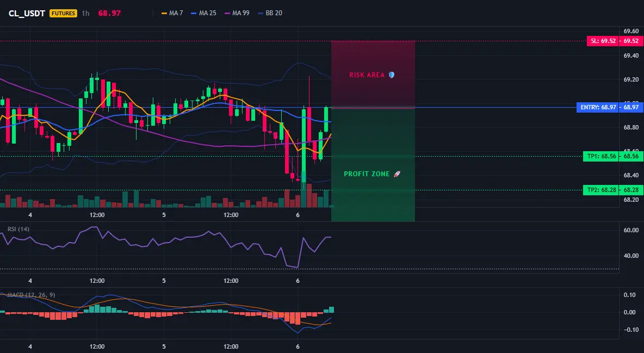
Task: Click date label 6 on MACD panel axis
Action: click(x=298, y=346)
